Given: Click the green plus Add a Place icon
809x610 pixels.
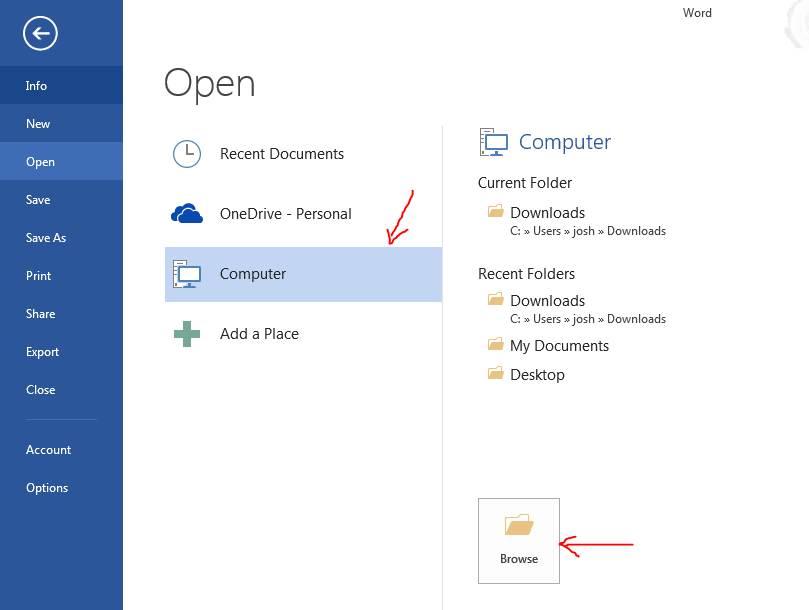Looking at the screenshot, I should coord(187,334).
